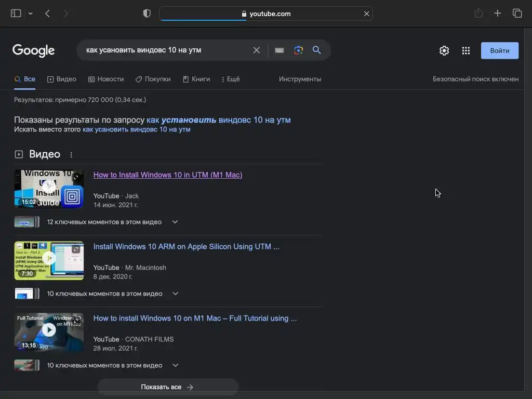Image resolution: width=532 pixels, height=399 pixels.
Task: Open How to install Windows 10 on M1 Mac link
Action: coord(195,318)
